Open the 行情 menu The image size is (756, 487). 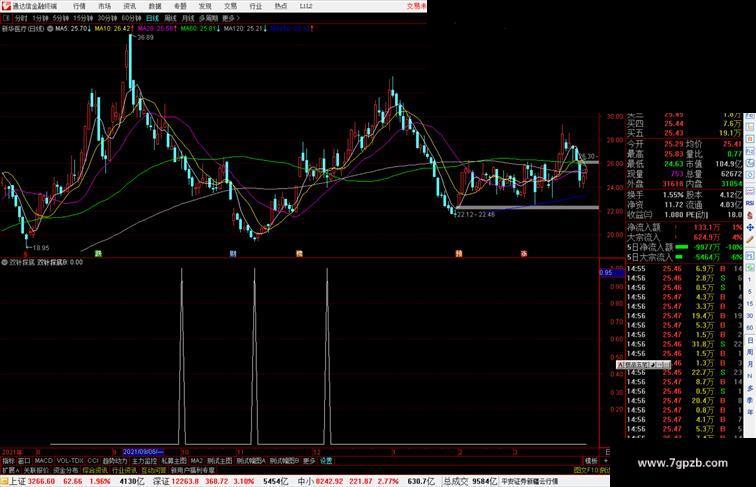point(79,6)
